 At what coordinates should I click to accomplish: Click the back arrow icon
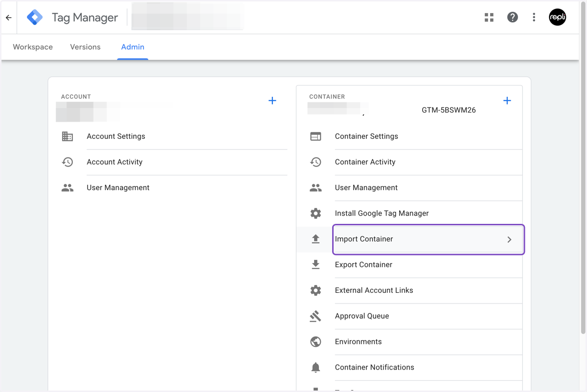[9, 18]
